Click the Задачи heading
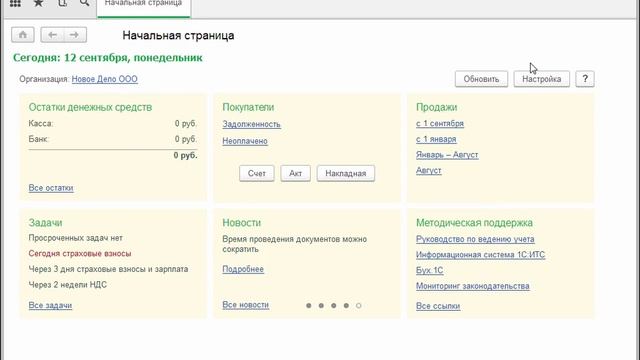Screen dimensions: 640x360 pyautogui.click(x=45, y=223)
